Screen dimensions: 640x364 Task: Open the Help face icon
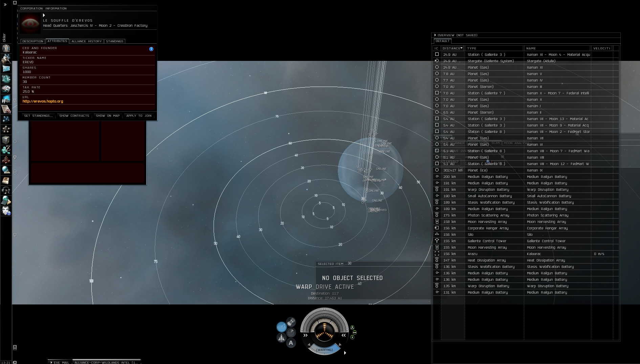[6, 211]
